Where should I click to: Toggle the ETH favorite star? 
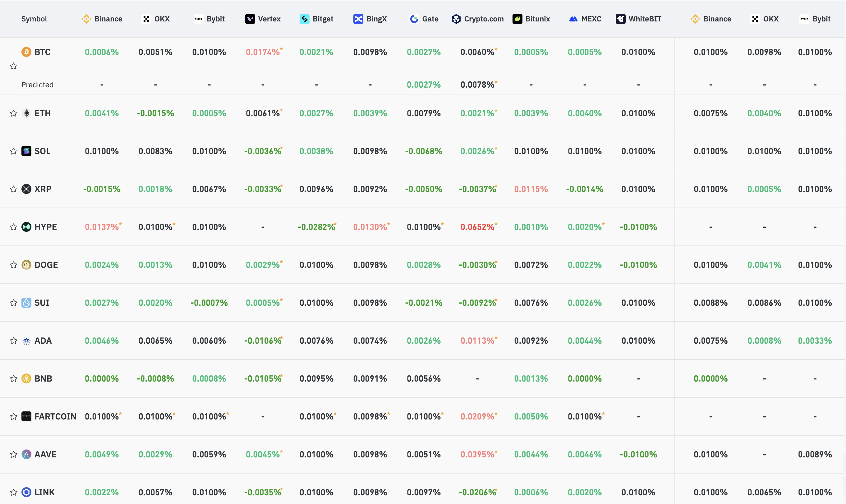tap(14, 113)
